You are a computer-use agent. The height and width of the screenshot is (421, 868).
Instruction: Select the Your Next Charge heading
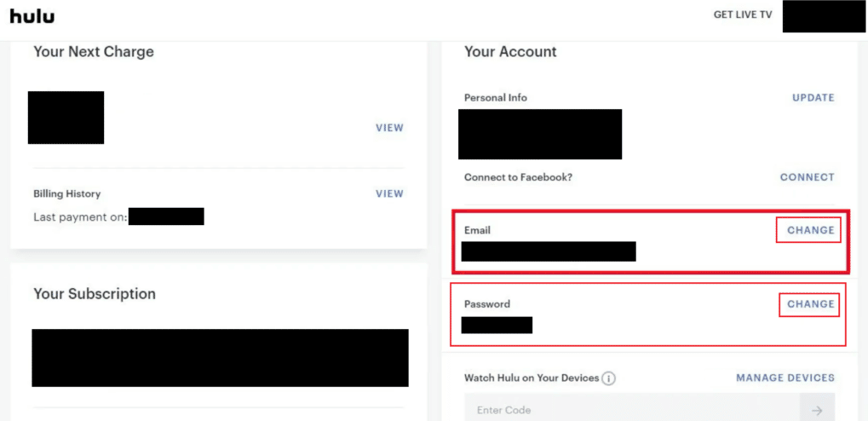(x=94, y=52)
